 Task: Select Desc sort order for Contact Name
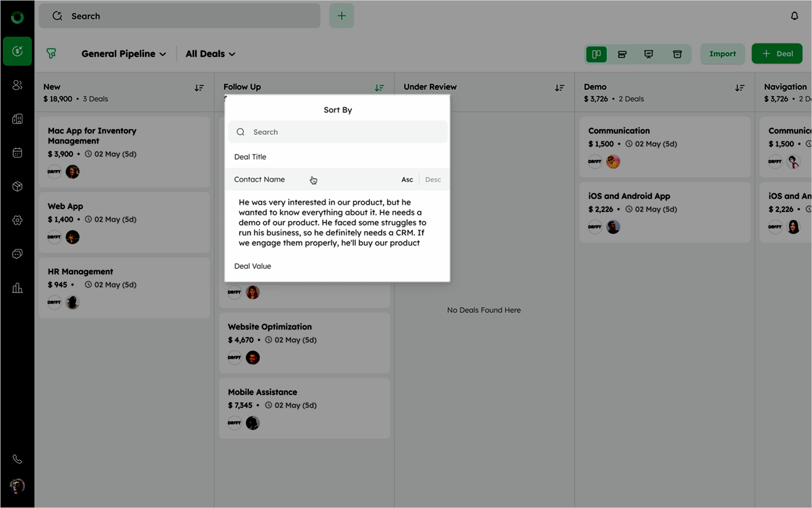coord(433,179)
